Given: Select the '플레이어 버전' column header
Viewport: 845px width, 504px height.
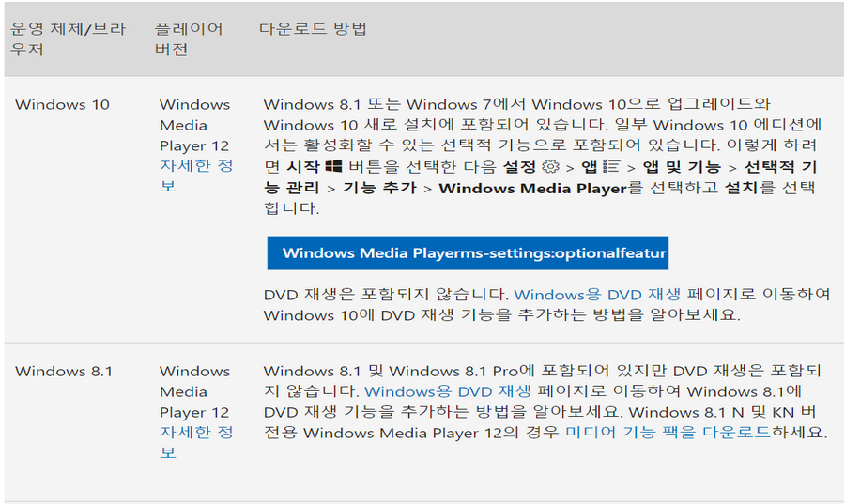Looking at the screenshot, I should pos(189,38).
